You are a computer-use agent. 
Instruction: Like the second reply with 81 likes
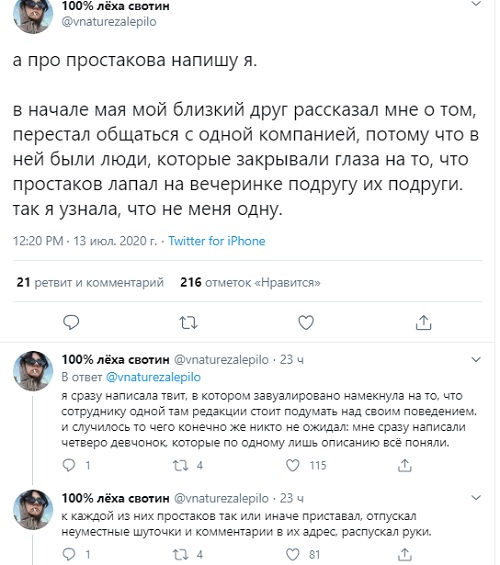[x=292, y=554]
